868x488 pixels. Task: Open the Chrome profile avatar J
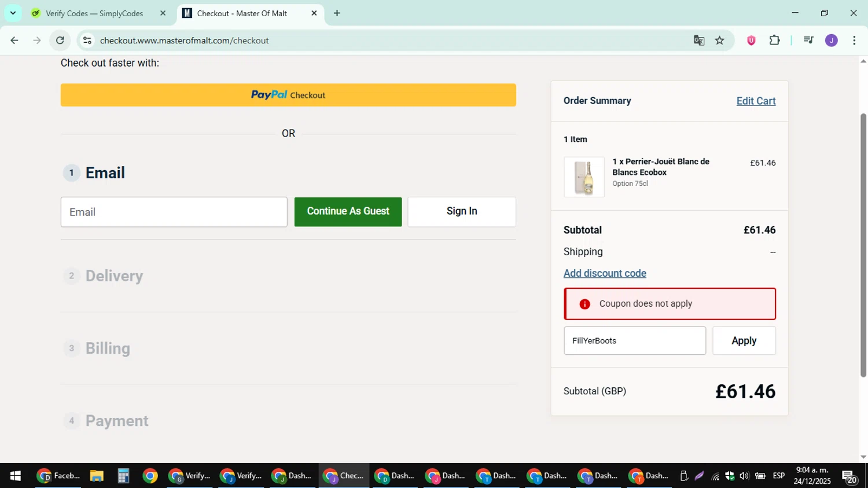point(832,41)
